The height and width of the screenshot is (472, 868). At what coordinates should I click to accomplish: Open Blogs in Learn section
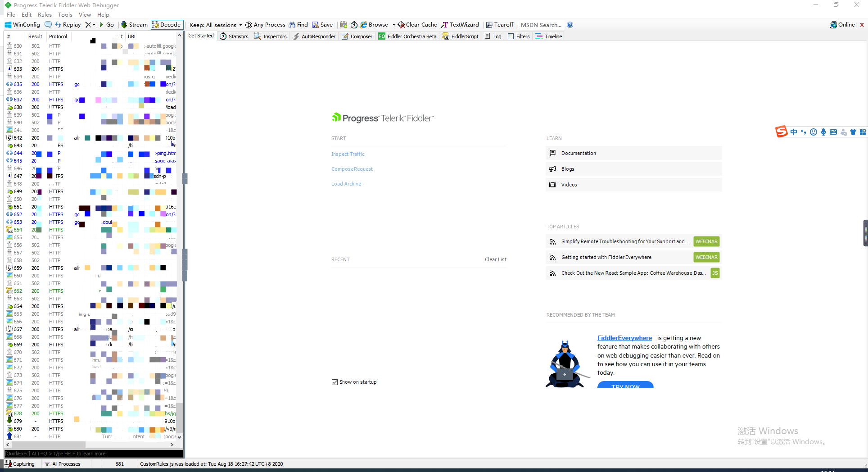tap(634, 169)
